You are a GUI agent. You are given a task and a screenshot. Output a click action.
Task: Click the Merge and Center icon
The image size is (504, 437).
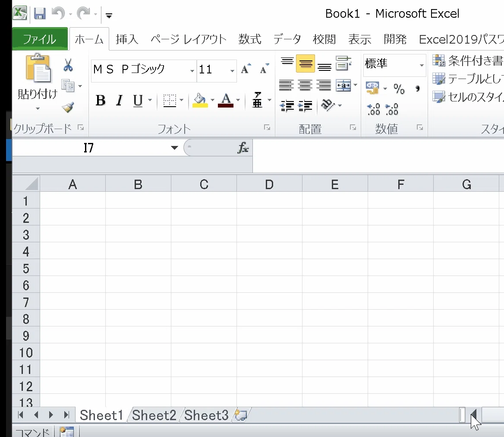343,85
